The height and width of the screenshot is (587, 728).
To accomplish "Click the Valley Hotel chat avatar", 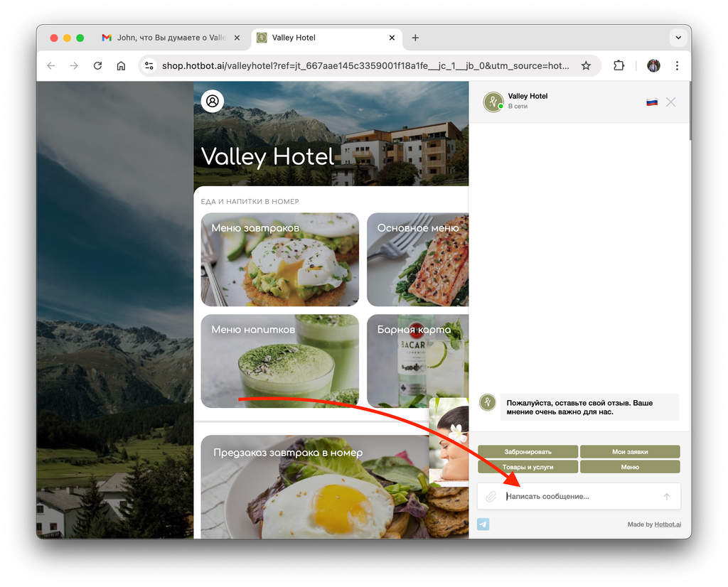I will coord(493,102).
